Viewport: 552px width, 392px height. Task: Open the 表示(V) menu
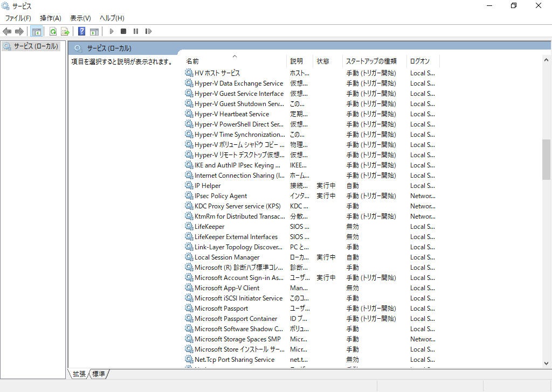click(x=80, y=18)
